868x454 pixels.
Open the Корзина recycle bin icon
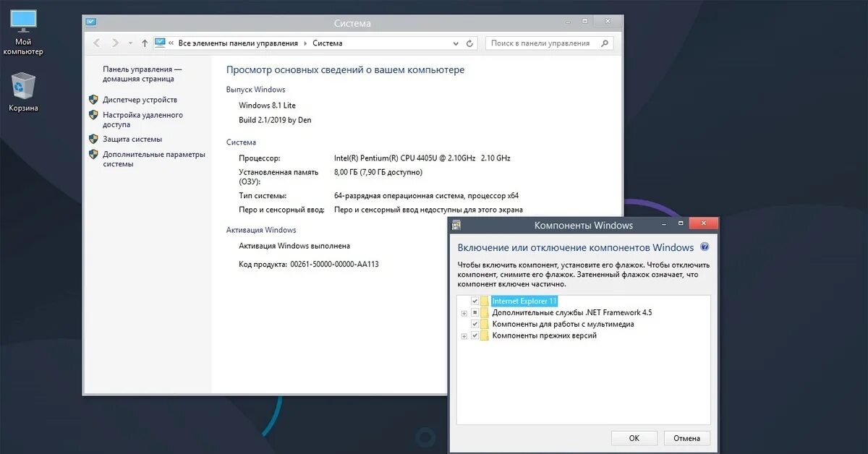click(23, 92)
